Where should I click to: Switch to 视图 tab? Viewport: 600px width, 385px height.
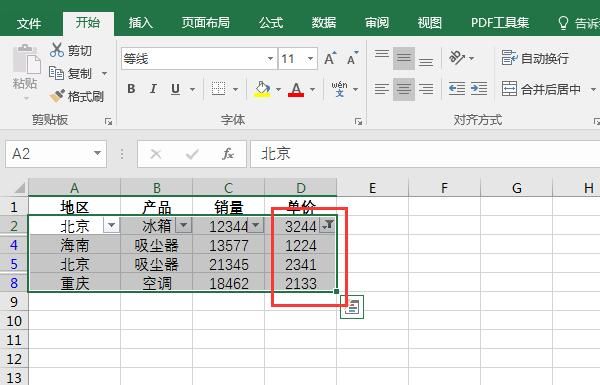[x=429, y=23]
